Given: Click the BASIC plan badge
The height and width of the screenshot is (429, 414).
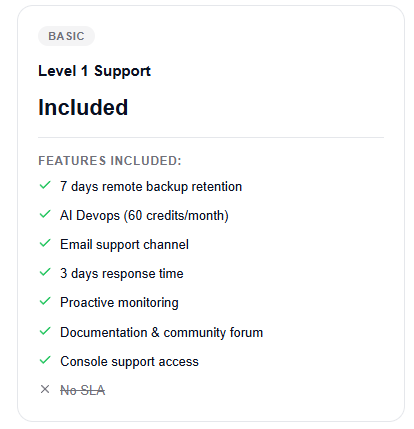Looking at the screenshot, I should (66, 36).
